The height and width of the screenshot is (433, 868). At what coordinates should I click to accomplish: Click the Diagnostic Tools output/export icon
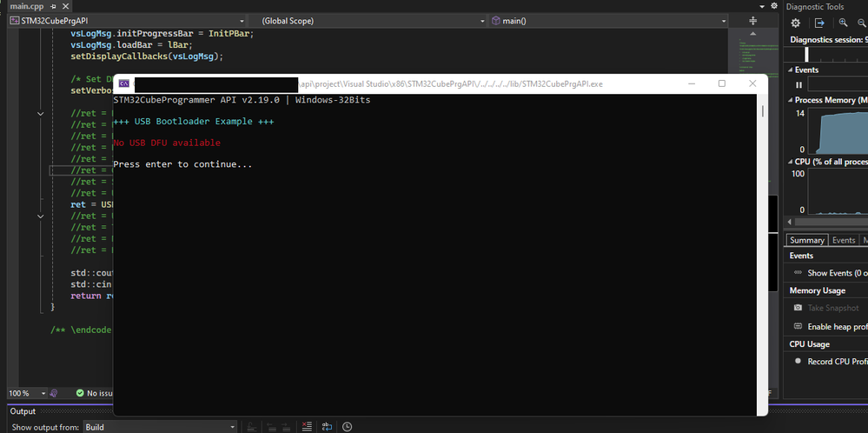pyautogui.click(x=820, y=23)
